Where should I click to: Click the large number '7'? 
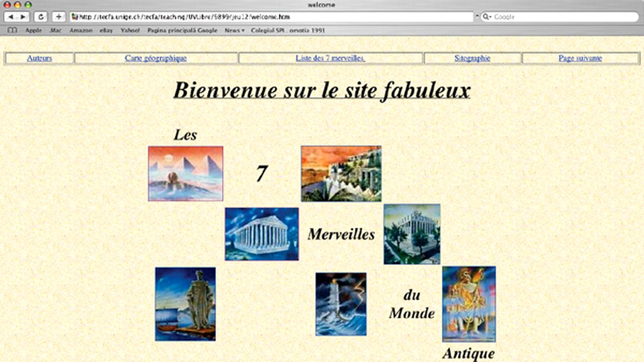click(x=261, y=173)
